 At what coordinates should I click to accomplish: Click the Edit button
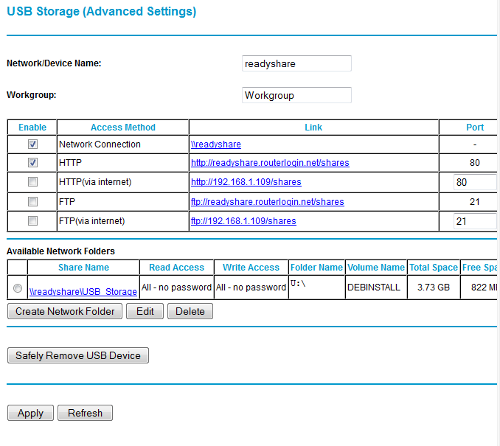[x=145, y=311]
